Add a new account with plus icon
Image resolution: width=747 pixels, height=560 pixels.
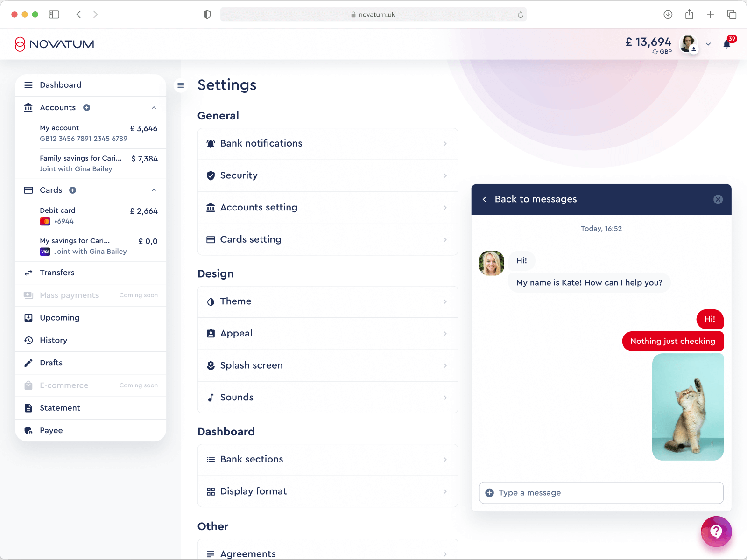86,108
